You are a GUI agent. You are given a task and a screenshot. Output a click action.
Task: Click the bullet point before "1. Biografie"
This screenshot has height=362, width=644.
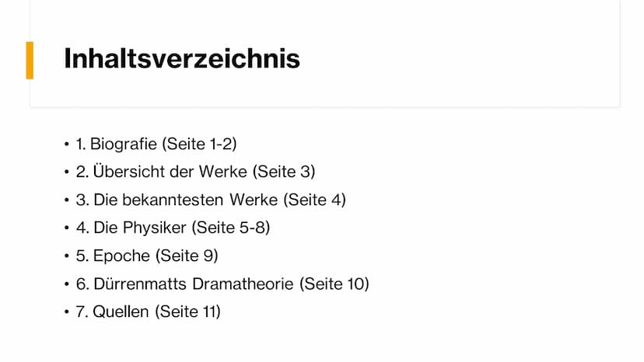[67, 144]
